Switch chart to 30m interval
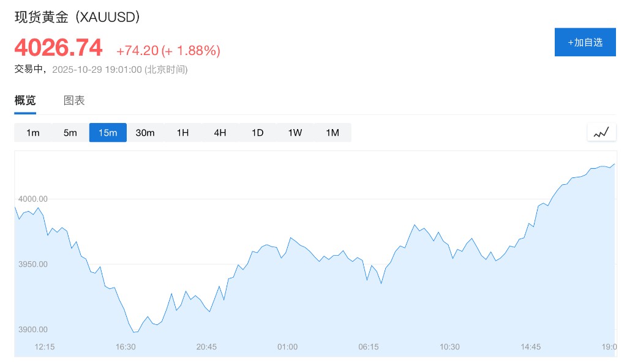The height and width of the screenshot is (364, 627). [145, 133]
